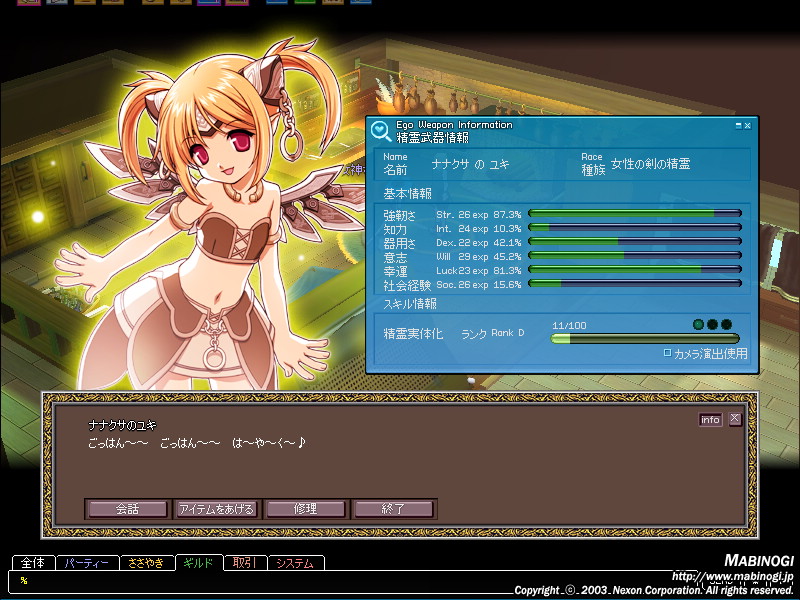Choose the 会話 conversation button
The image size is (800, 600).
[128, 509]
